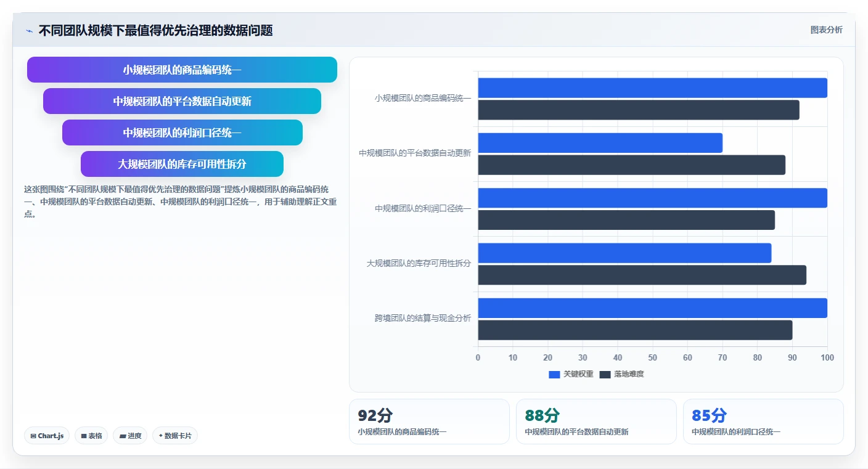Click the 85分 score card
The height and width of the screenshot is (469, 868).
(763, 422)
